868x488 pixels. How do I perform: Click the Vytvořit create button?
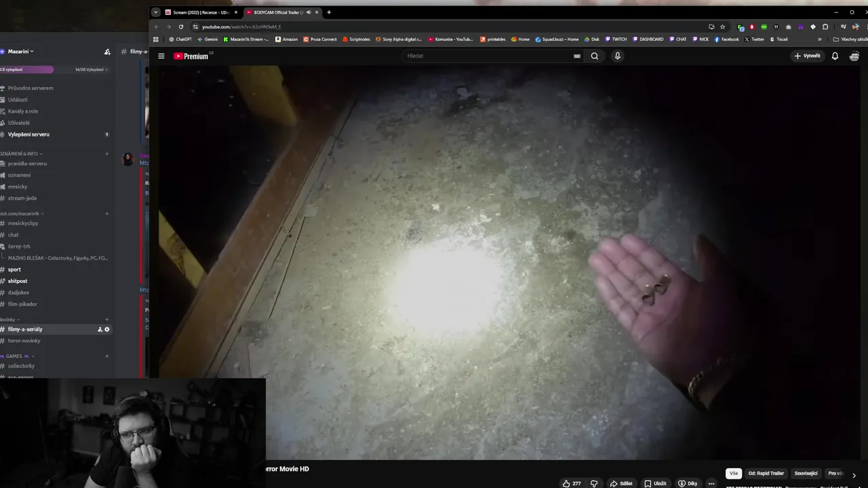pyautogui.click(x=807, y=56)
